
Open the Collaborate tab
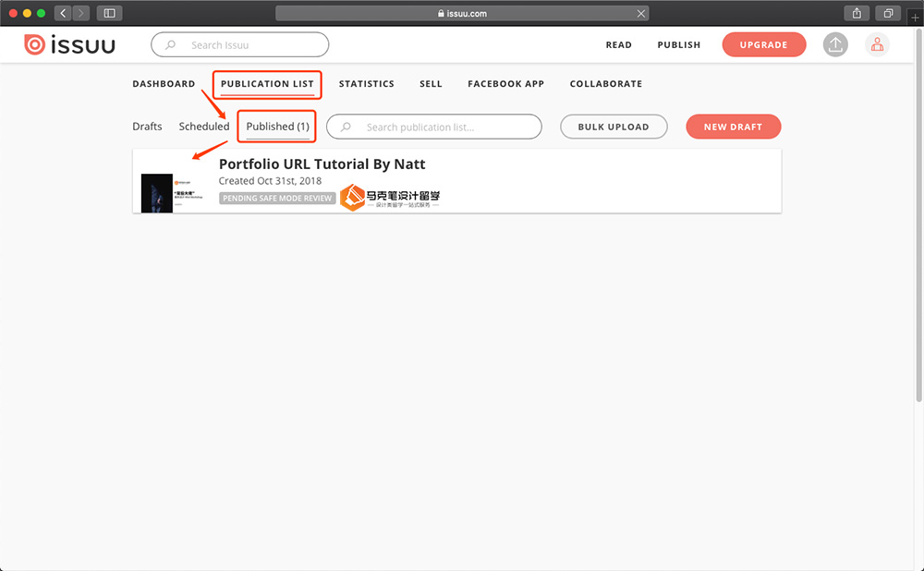[x=606, y=84]
